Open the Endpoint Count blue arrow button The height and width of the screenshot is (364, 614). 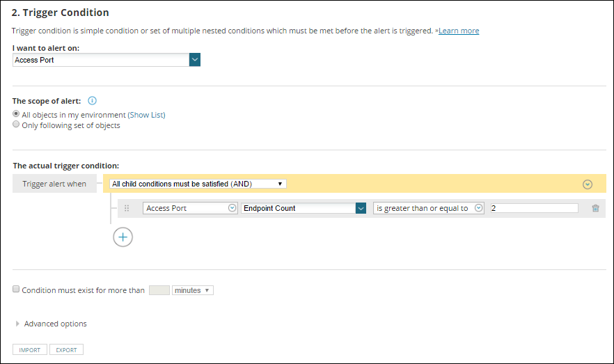(361, 208)
